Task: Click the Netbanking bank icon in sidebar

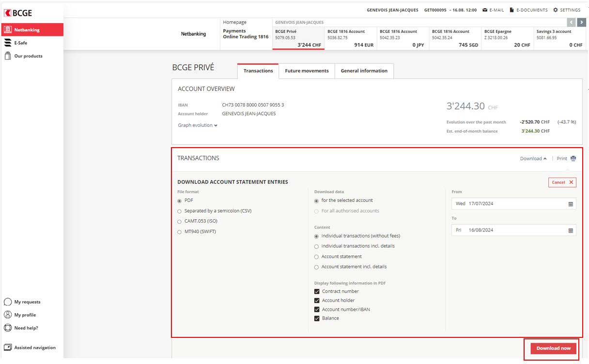Action: [x=8, y=30]
